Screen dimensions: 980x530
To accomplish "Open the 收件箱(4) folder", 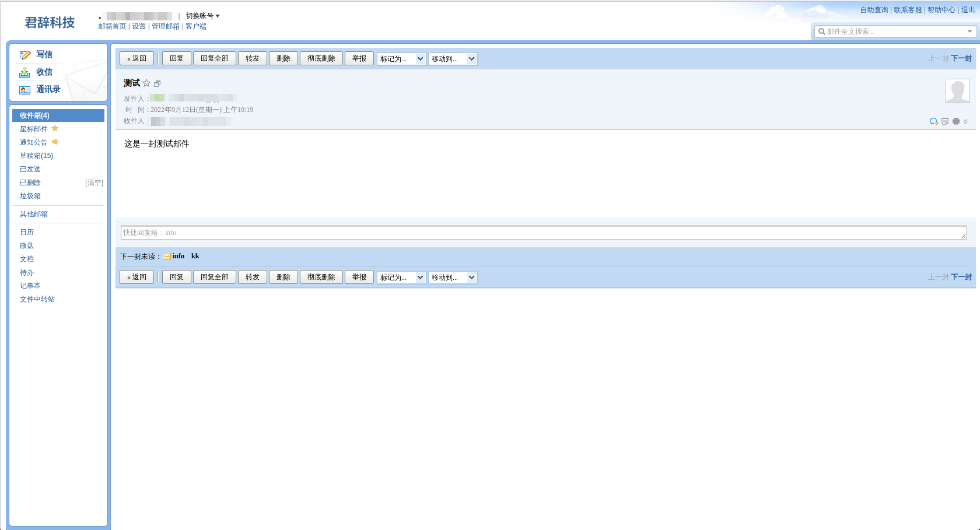I will (x=58, y=115).
